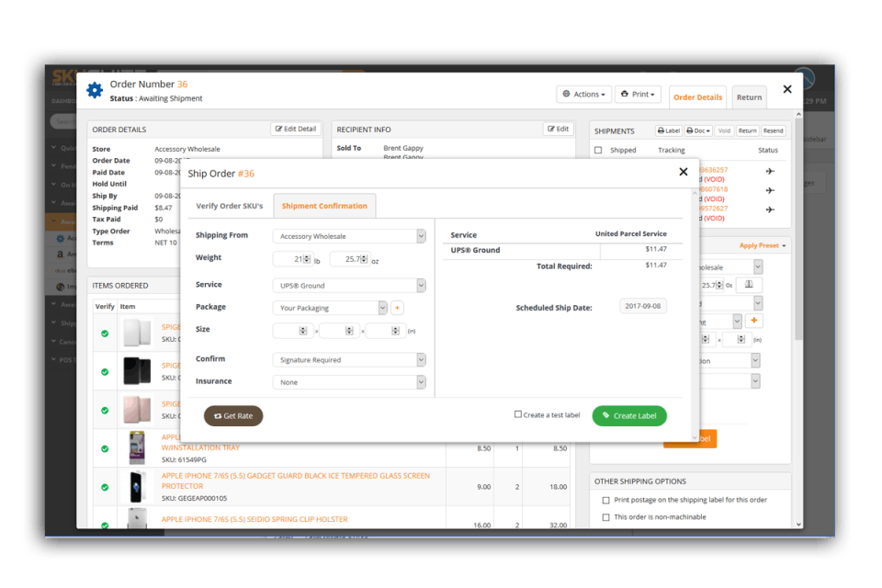
Task: Enable Print postage on shipping label option
Action: (605, 500)
